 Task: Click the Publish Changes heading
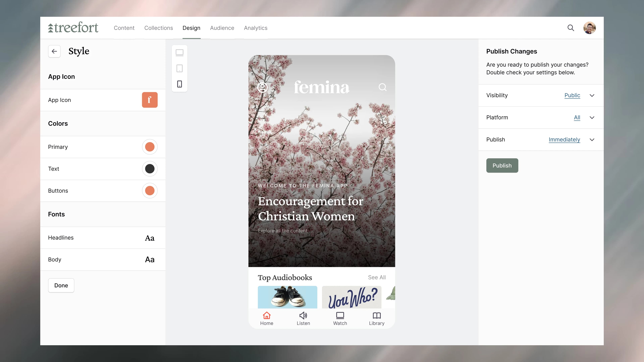pyautogui.click(x=512, y=51)
